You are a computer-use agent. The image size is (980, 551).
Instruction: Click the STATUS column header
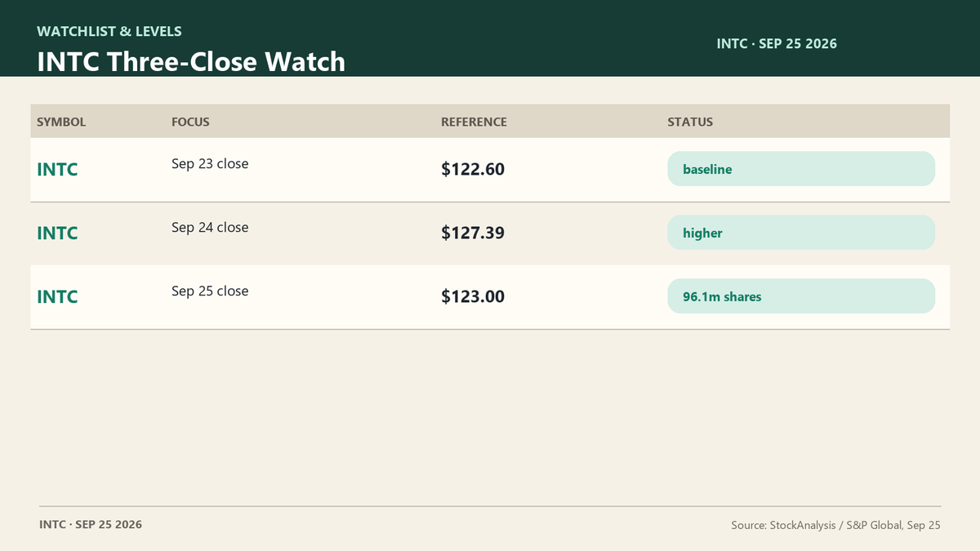(x=690, y=122)
